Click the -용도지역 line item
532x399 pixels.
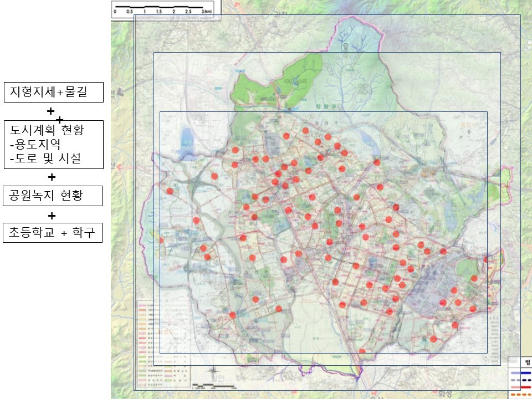pos(35,144)
